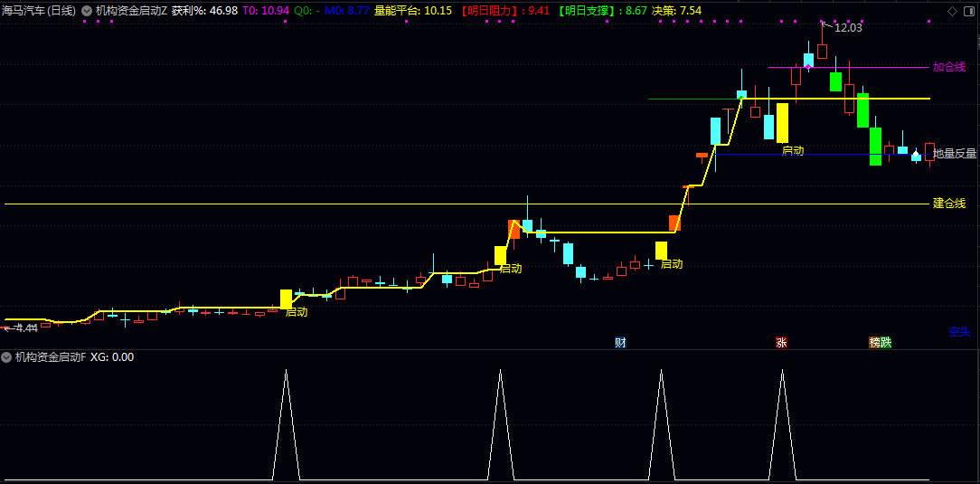Image resolution: width=980 pixels, height=484 pixels.
Task: Click the blue 空头 label
Action: coord(959,331)
